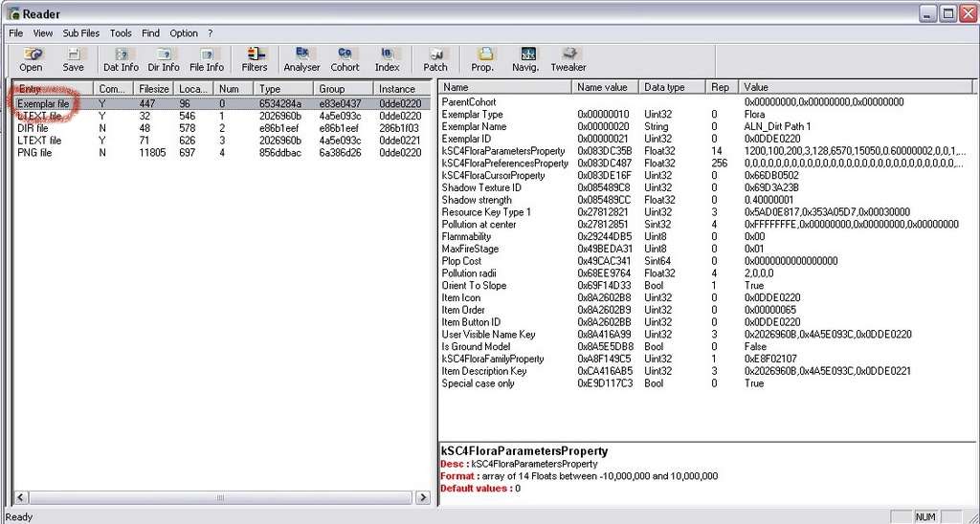980x524 pixels.
Task: Open the Tweaker tool
Action: [x=568, y=59]
